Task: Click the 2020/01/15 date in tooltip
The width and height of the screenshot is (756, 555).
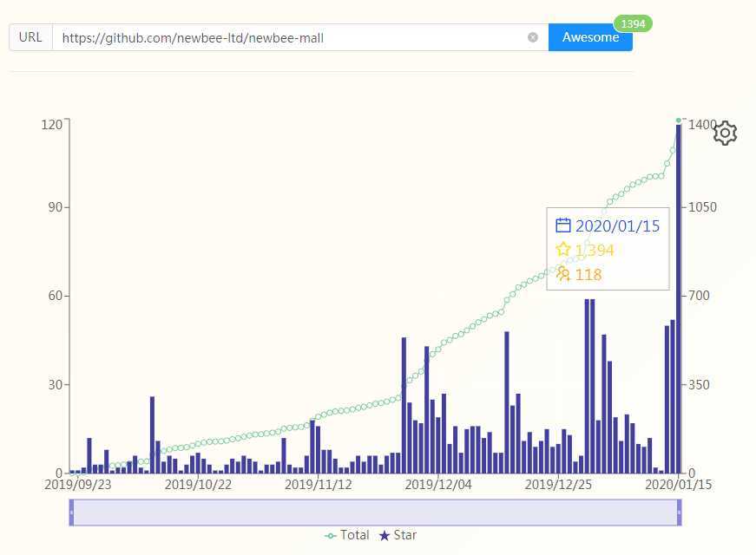Action: click(617, 226)
